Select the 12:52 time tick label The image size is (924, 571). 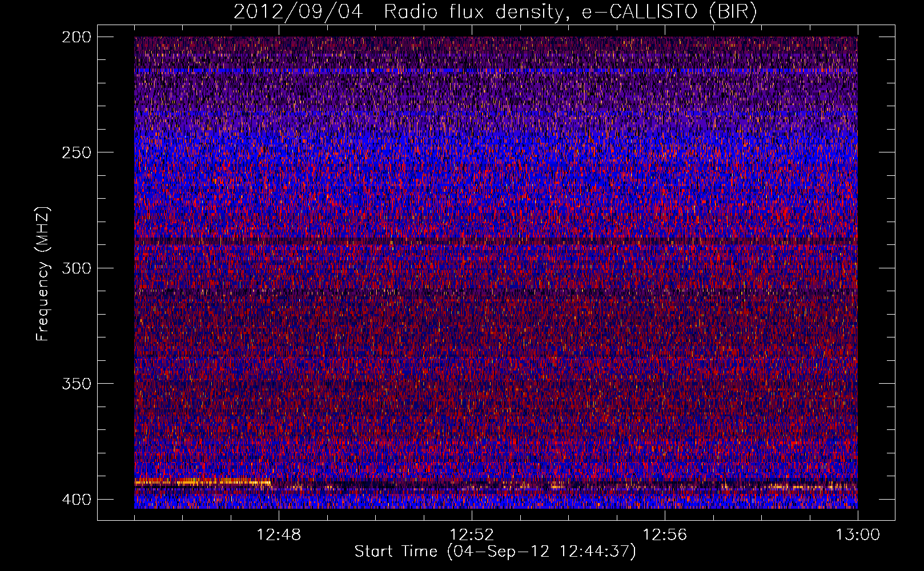coord(472,535)
